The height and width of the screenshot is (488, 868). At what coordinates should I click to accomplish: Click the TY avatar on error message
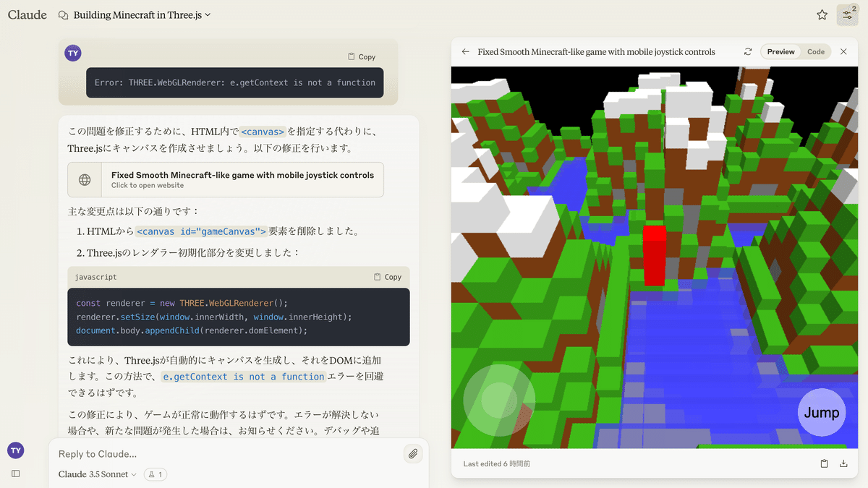pos(73,53)
